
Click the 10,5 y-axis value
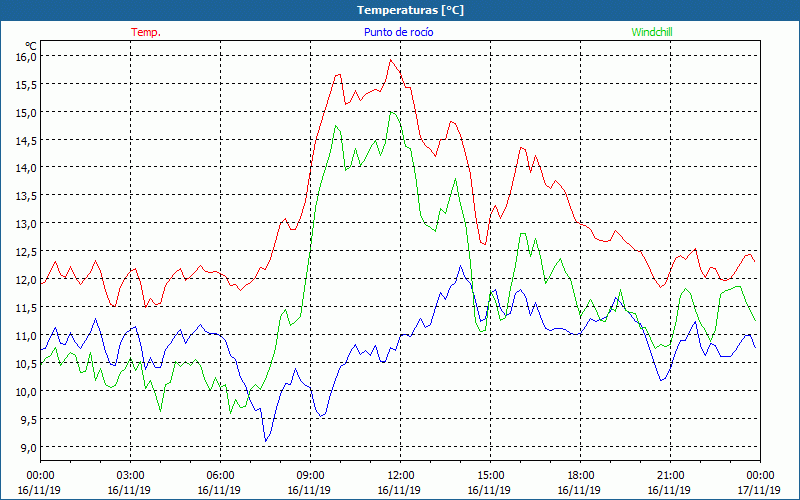[27, 363]
